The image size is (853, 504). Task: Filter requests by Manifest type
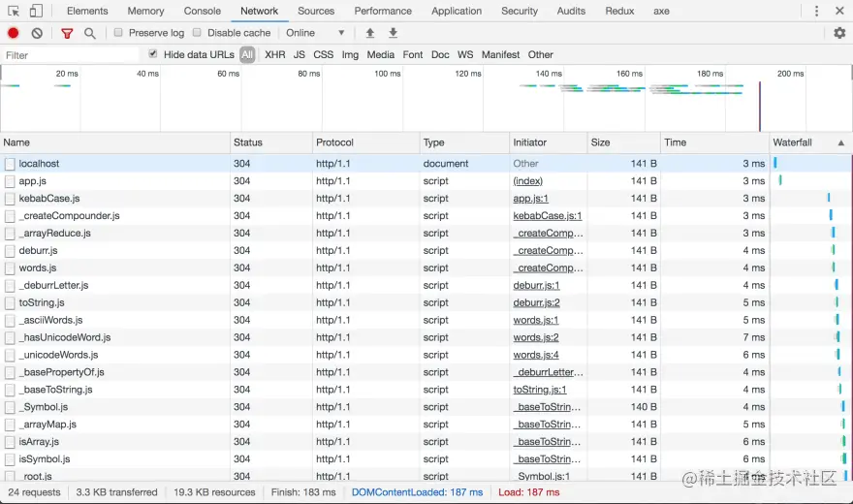[500, 55]
